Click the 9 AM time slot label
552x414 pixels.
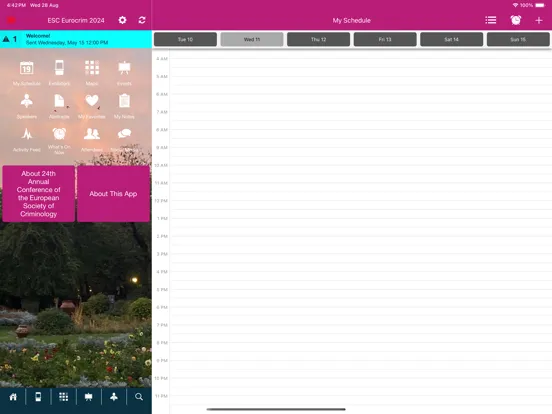(162, 148)
